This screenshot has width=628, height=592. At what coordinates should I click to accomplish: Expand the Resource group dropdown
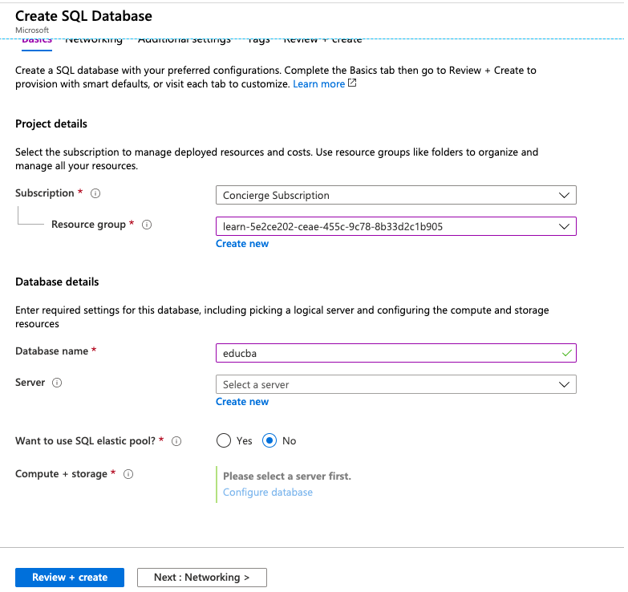(x=396, y=226)
